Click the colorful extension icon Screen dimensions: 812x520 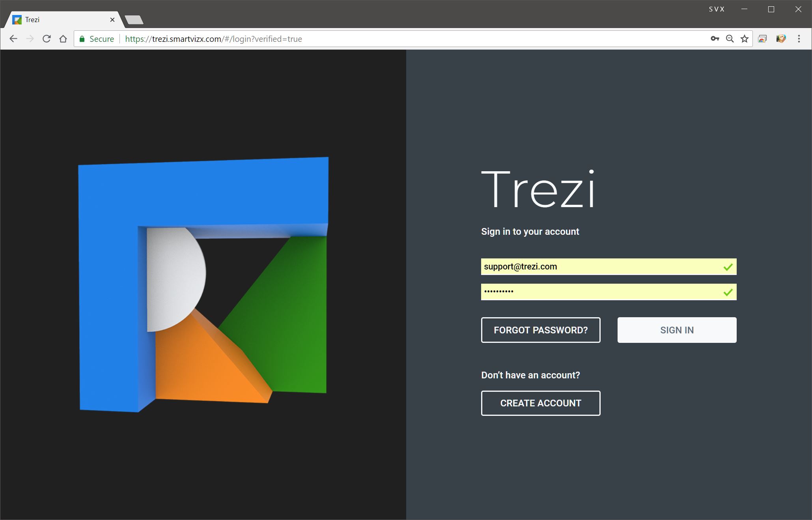click(781, 39)
